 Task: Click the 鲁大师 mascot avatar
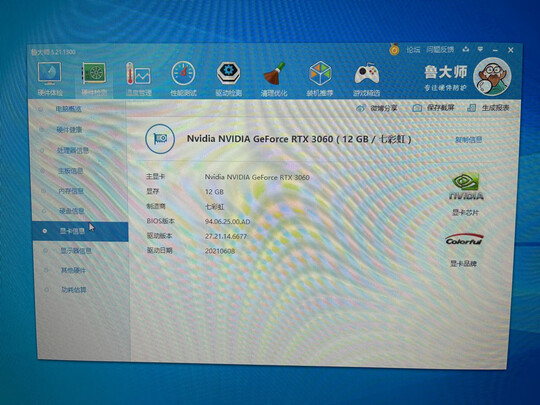pyautogui.click(x=491, y=76)
